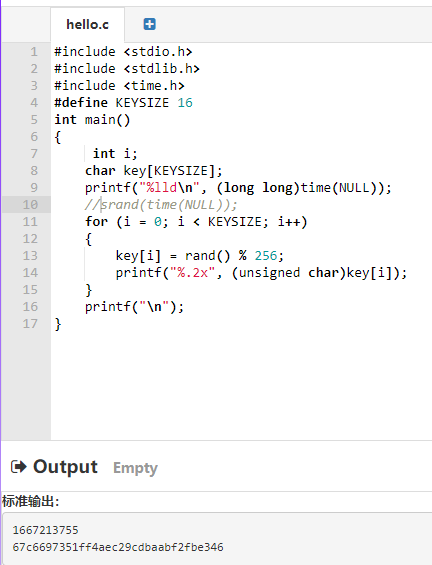Click the int main() declaration line
This screenshot has width=432, height=565.
(92, 120)
